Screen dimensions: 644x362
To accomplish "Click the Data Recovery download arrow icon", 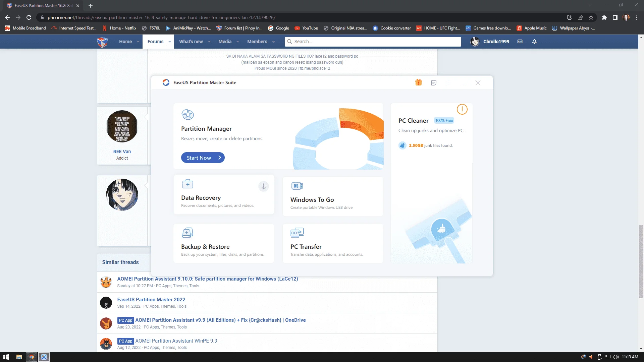I will pyautogui.click(x=264, y=186).
